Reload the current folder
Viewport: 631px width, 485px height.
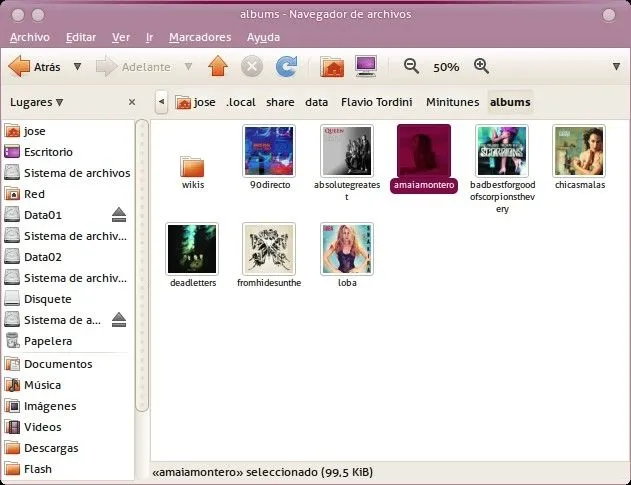(287, 66)
